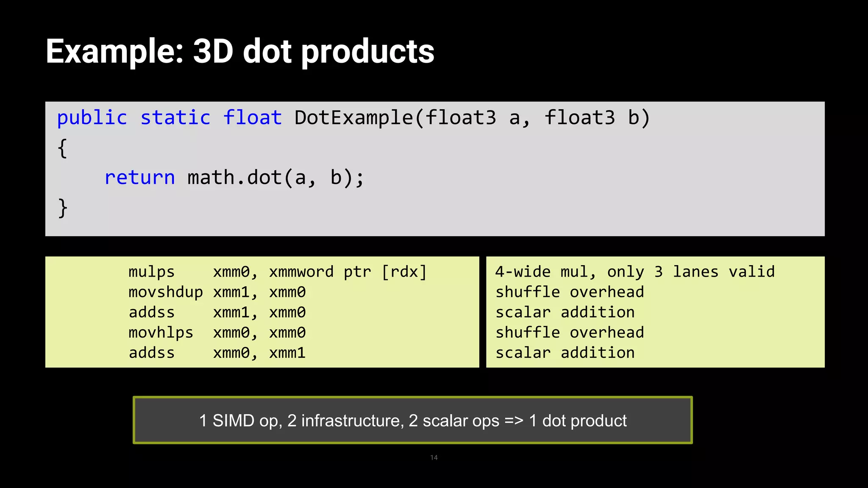Click the closing brace in the code block
This screenshot has width=868, height=488.
tap(63, 208)
